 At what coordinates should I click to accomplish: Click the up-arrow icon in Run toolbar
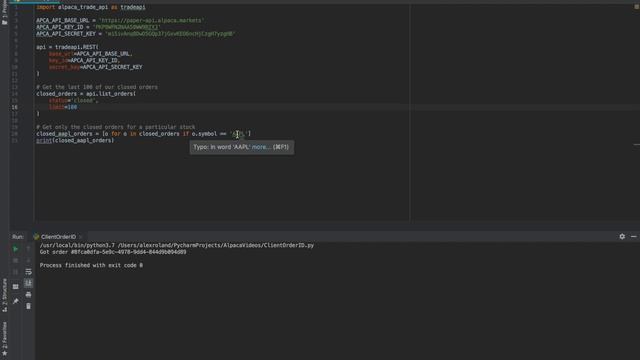click(x=28, y=249)
